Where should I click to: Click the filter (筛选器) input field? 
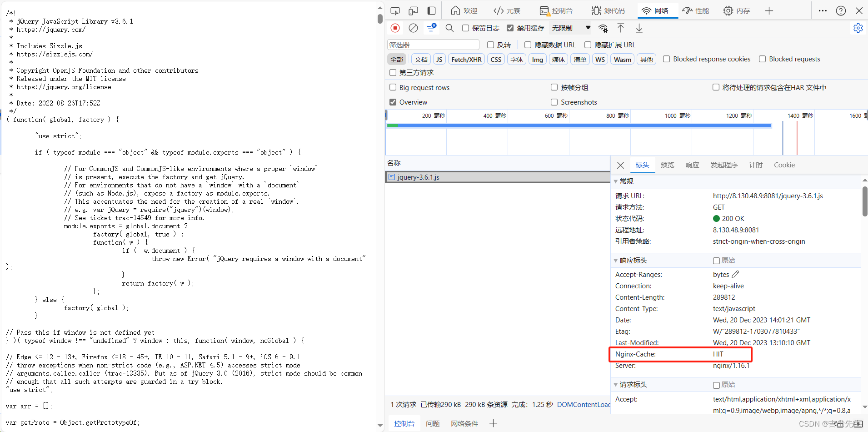[433, 45]
